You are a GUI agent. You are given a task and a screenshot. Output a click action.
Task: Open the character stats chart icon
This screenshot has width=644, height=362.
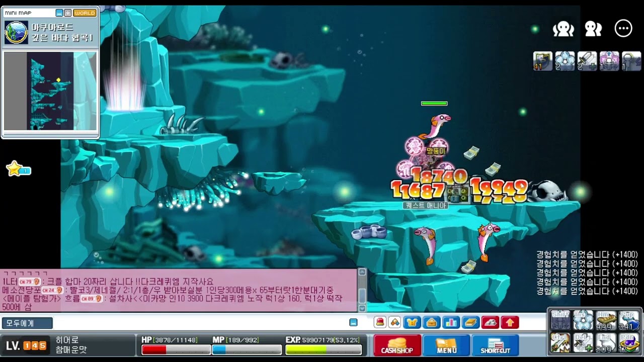click(451, 322)
